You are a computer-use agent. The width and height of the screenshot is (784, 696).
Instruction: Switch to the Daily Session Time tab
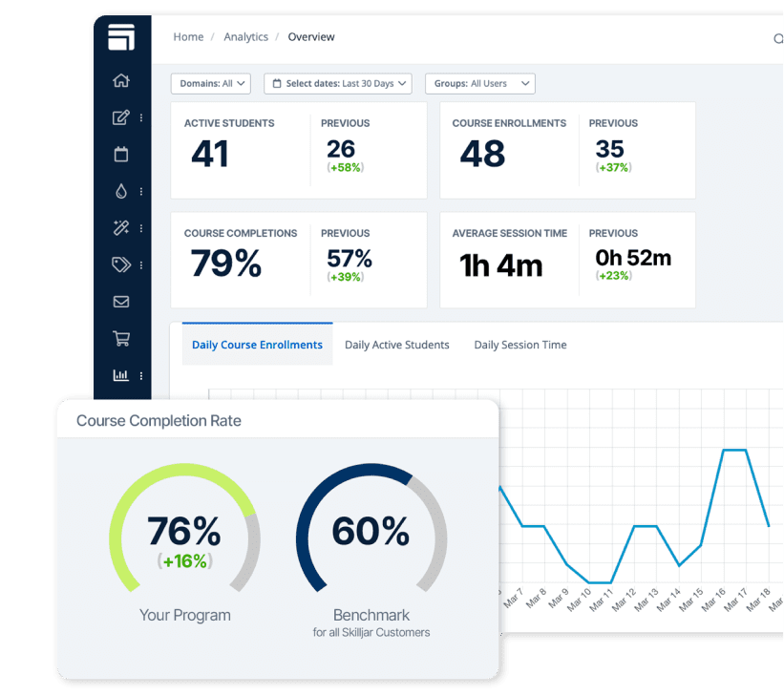pyautogui.click(x=520, y=345)
